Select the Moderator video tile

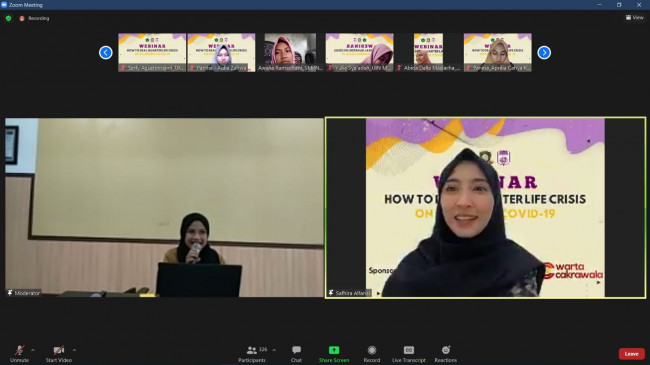[x=164, y=208]
